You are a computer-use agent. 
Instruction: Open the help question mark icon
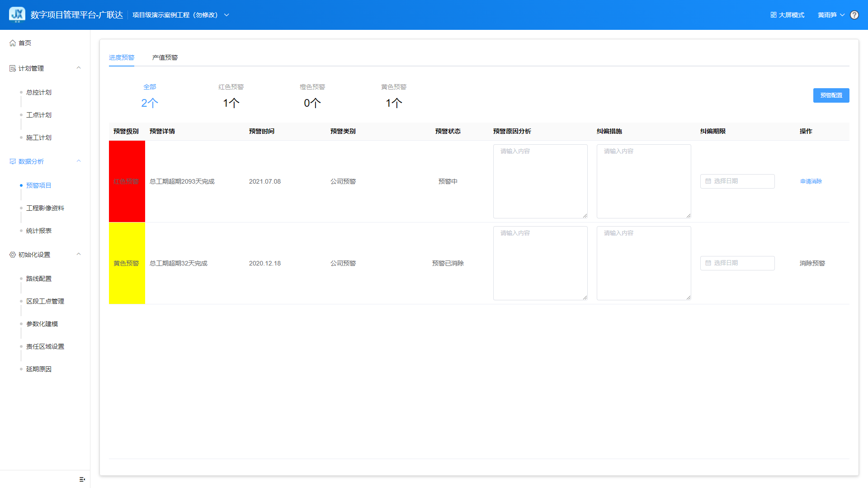pyautogui.click(x=854, y=15)
